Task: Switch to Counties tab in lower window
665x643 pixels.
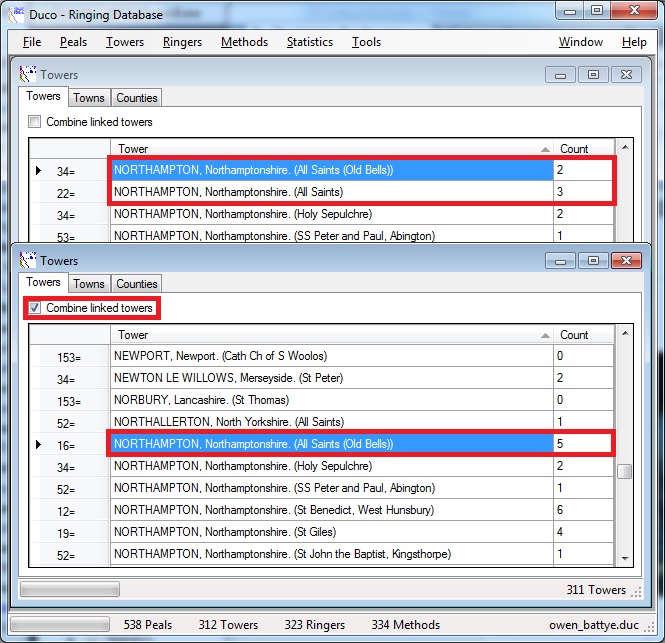Action: point(137,284)
